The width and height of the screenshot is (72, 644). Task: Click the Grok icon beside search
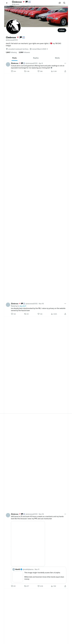click(x=60, y=3)
